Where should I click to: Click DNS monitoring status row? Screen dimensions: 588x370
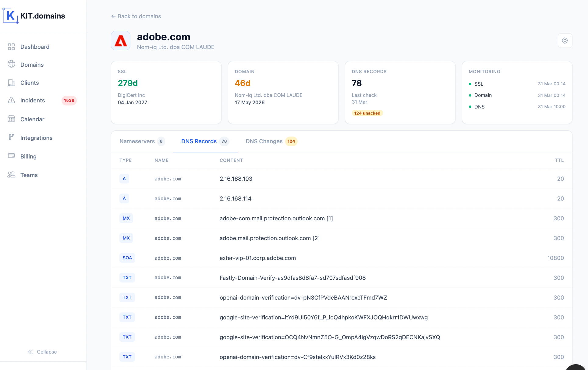pyautogui.click(x=517, y=107)
